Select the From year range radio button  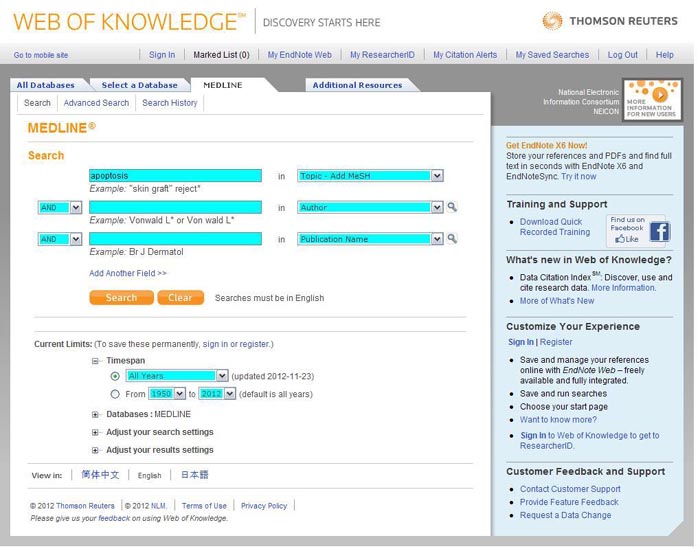[x=116, y=394]
